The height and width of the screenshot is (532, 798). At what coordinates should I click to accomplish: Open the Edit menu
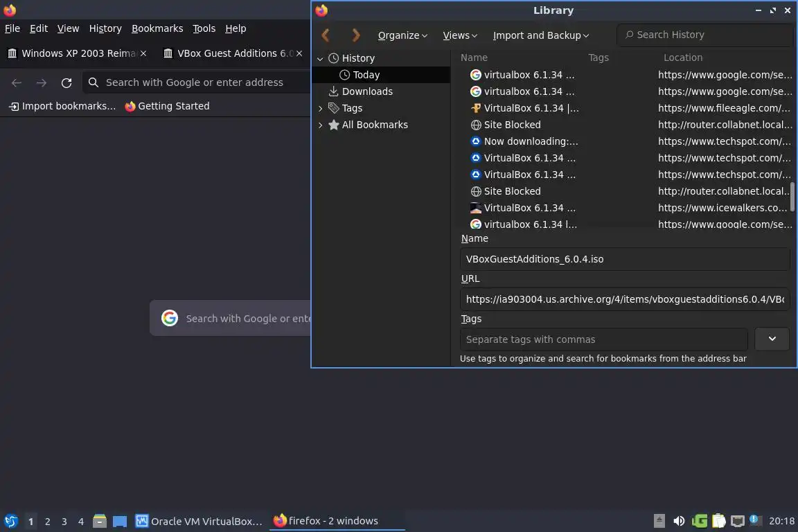tap(39, 28)
